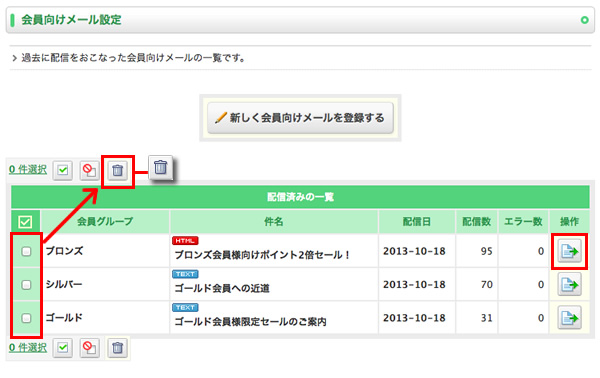The width and height of the screenshot is (600, 378).
Task: Click the upper deselect-all icon above table
Action: (89, 170)
